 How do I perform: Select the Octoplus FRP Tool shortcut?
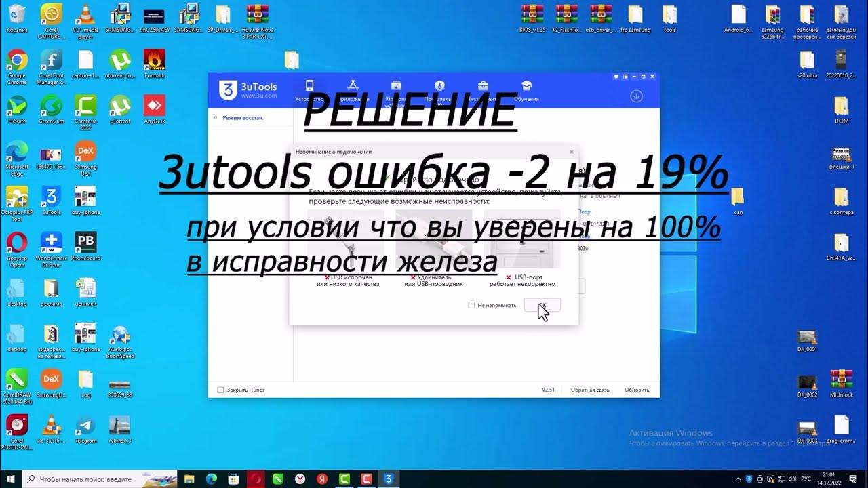(17, 204)
